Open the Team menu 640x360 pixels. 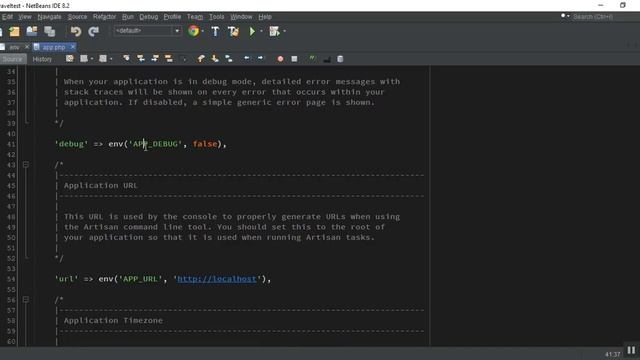coord(195,17)
